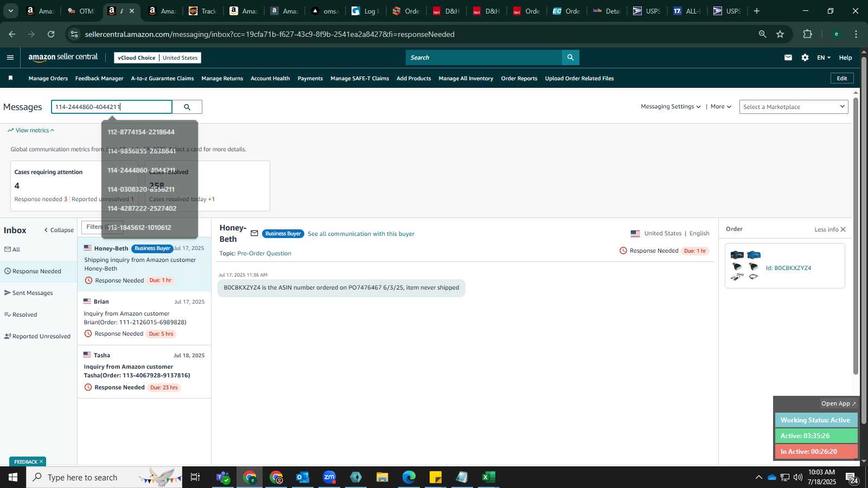Click the Messages search magnifier button
Viewport: 868px width, 488px height.
click(x=187, y=107)
